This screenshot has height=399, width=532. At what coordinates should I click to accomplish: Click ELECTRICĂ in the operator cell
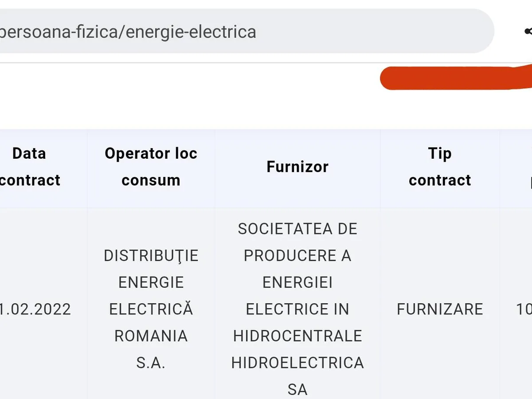pyautogui.click(x=151, y=309)
